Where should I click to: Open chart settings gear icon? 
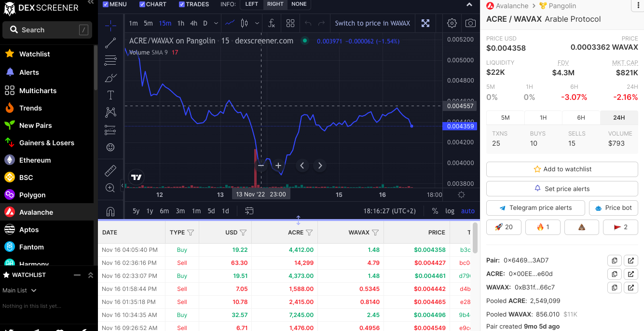[452, 23]
